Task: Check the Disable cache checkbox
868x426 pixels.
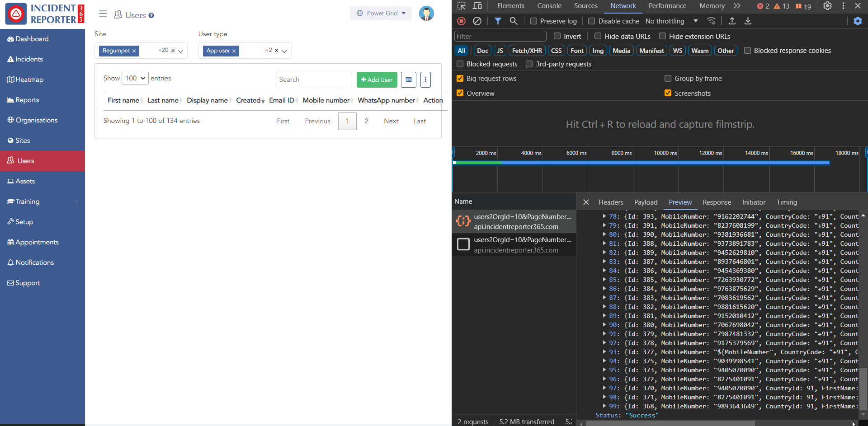Action: tap(591, 21)
